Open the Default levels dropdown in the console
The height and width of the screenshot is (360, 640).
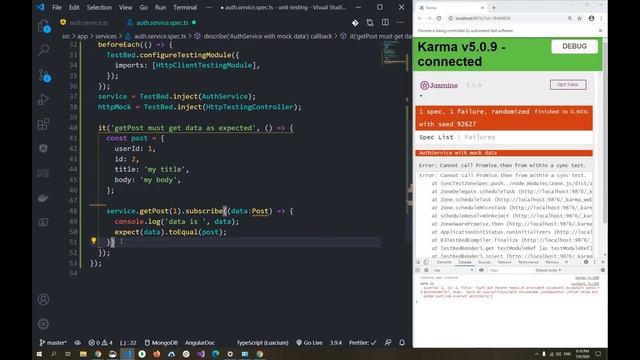tap(548, 270)
